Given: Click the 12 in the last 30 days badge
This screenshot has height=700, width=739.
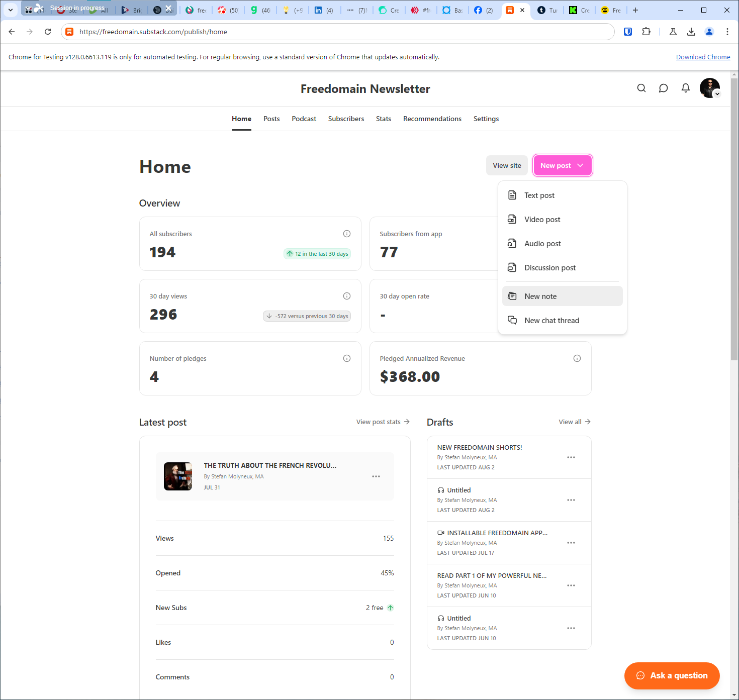Looking at the screenshot, I should 317,254.
